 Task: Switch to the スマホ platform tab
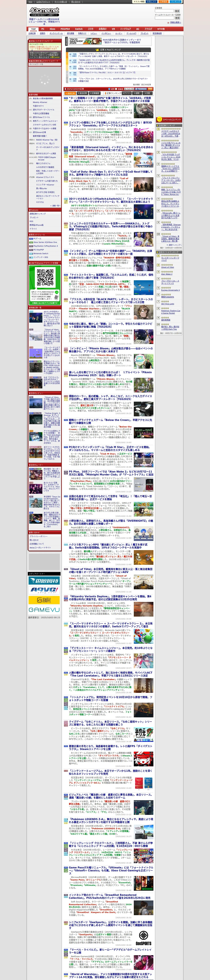[x=91, y=29]
